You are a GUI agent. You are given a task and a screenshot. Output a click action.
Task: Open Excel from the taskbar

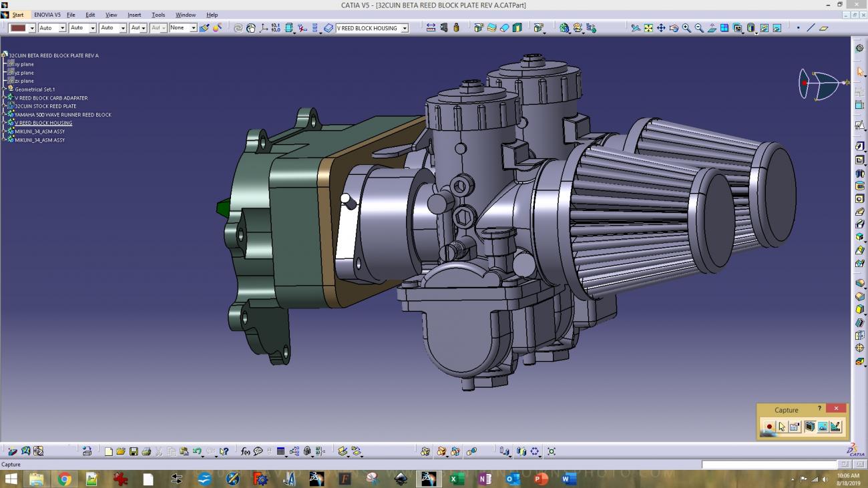(457, 479)
